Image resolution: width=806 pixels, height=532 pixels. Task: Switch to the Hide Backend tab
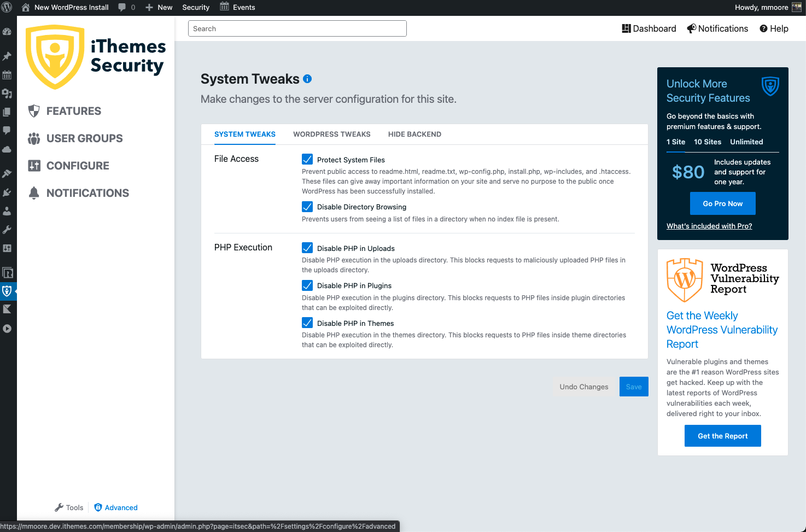coord(414,135)
